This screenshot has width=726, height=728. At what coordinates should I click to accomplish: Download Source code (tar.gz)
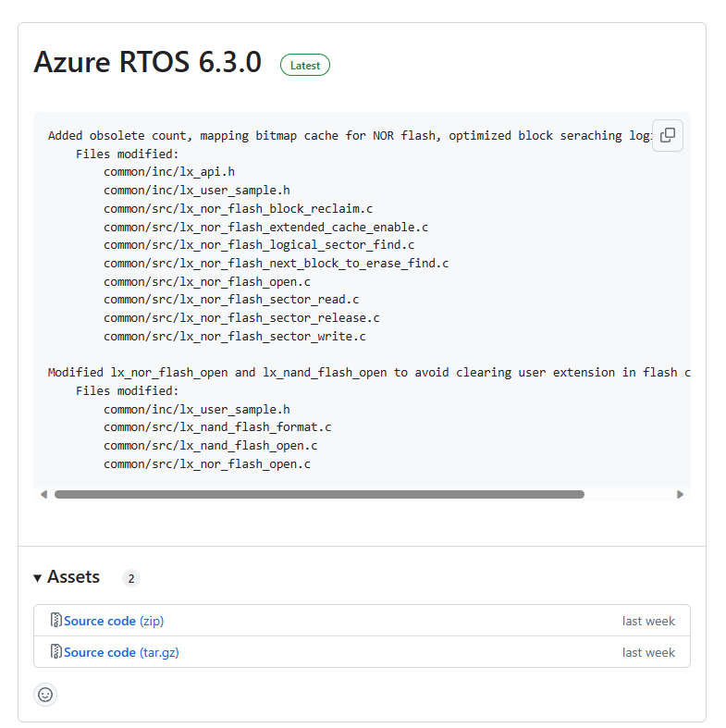(121, 652)
